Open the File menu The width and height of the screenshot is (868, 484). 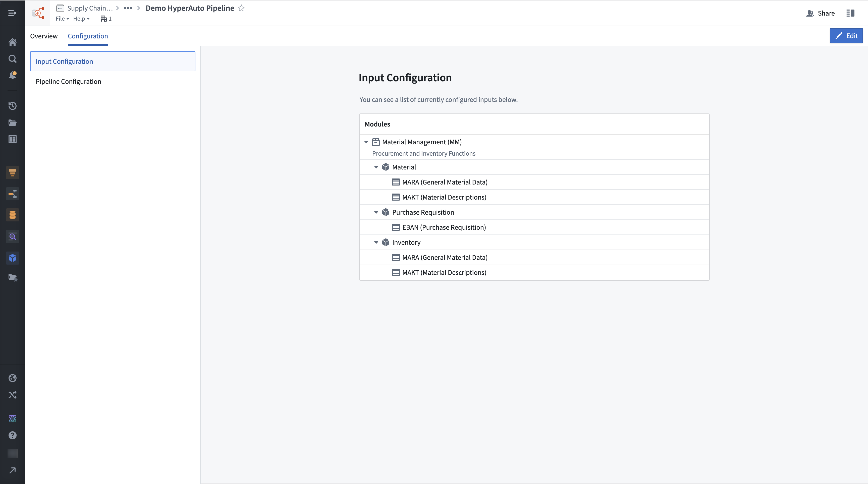[62, 19]
